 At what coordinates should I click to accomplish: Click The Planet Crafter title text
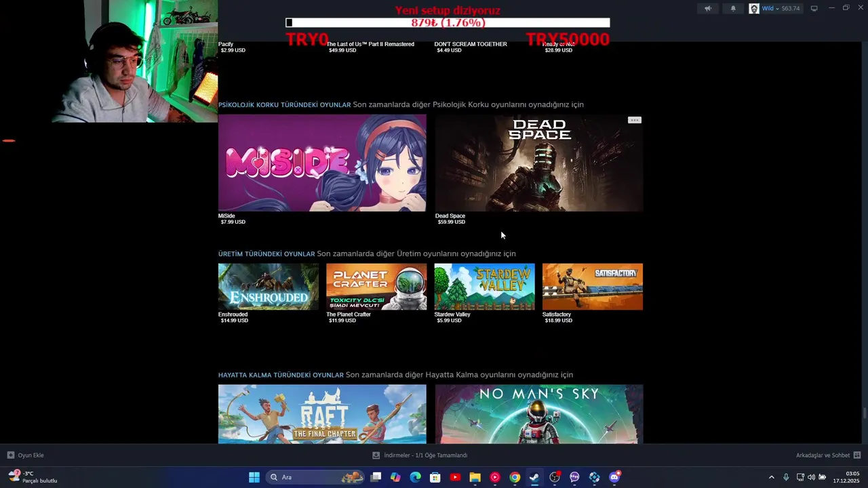349,314
